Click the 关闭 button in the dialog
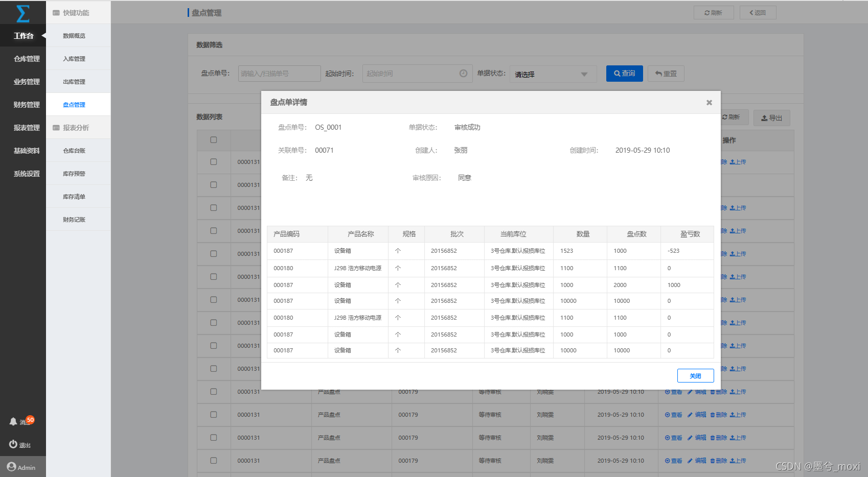Image resolution: width=868 pixels, height=477 pixels. tap(695, 376)
